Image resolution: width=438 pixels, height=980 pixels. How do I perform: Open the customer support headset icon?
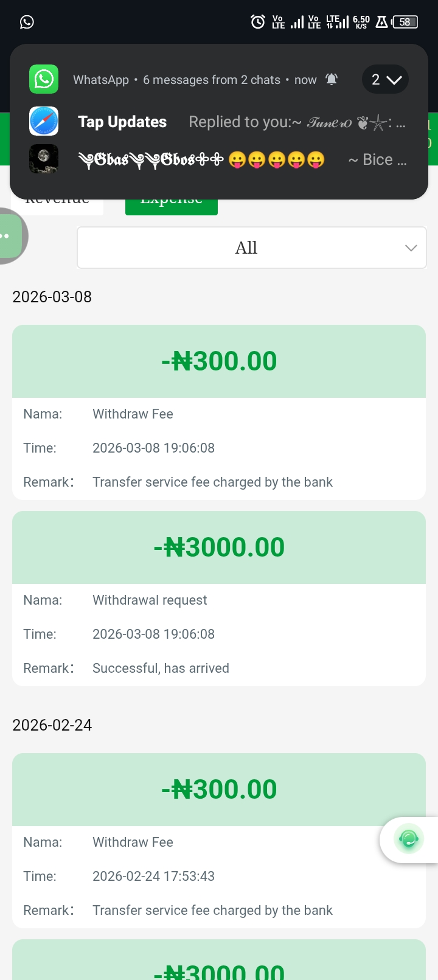(409, 839)
